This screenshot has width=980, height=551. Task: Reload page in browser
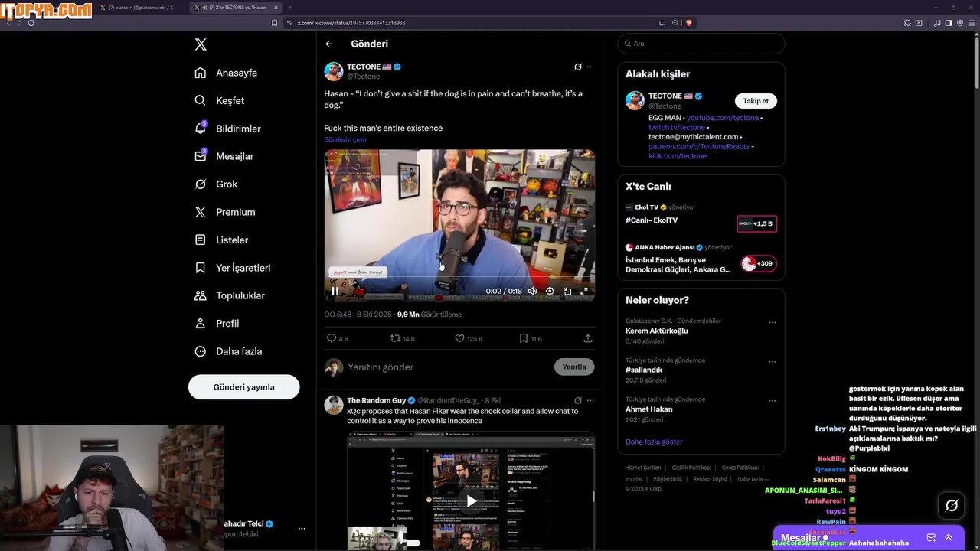pos(31,23)
